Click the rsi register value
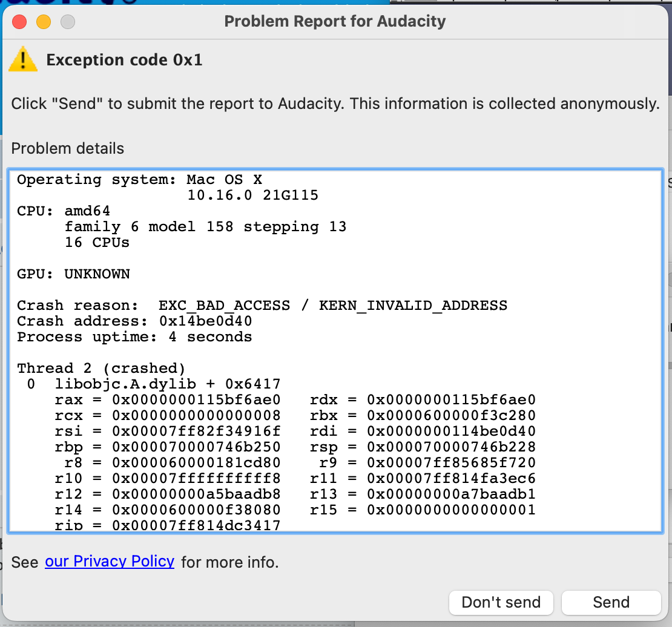 [196, 431]
